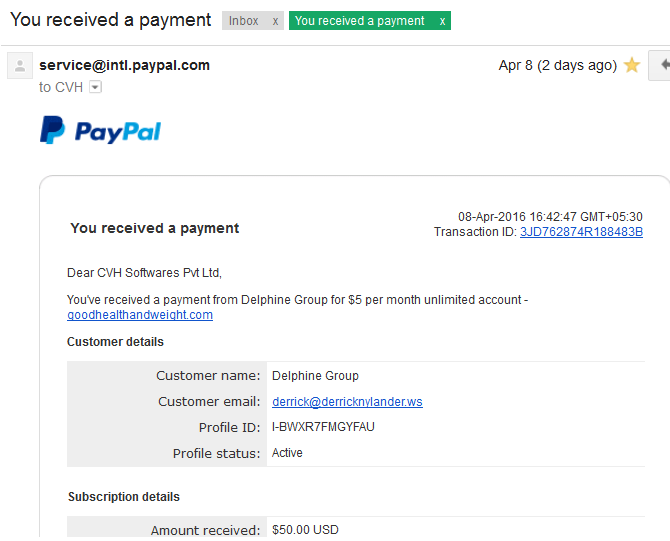Open the sender's profile avatar icon
Viewport: 670px width, 541px height.
pyautogui.click(x=20, y=65)
